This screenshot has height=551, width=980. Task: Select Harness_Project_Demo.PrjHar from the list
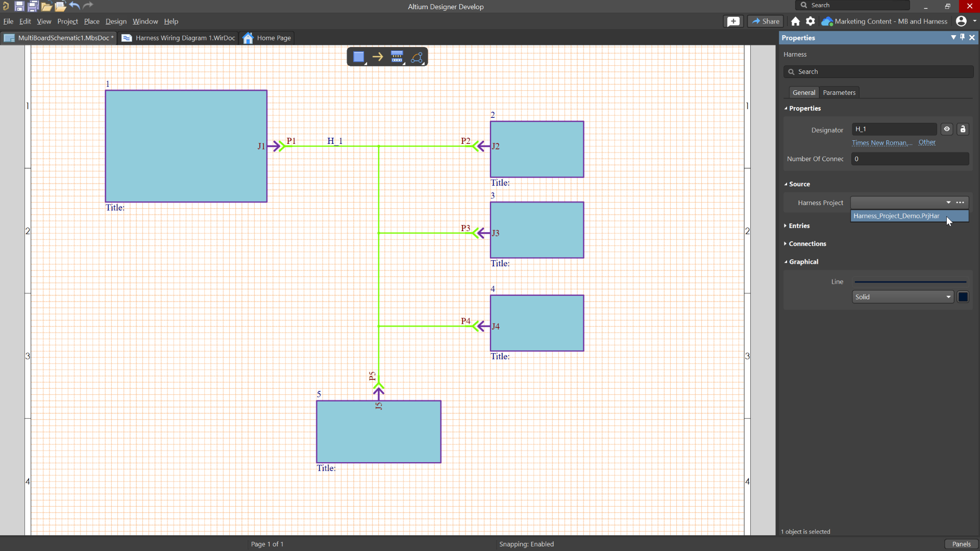[x=909, y=216]
